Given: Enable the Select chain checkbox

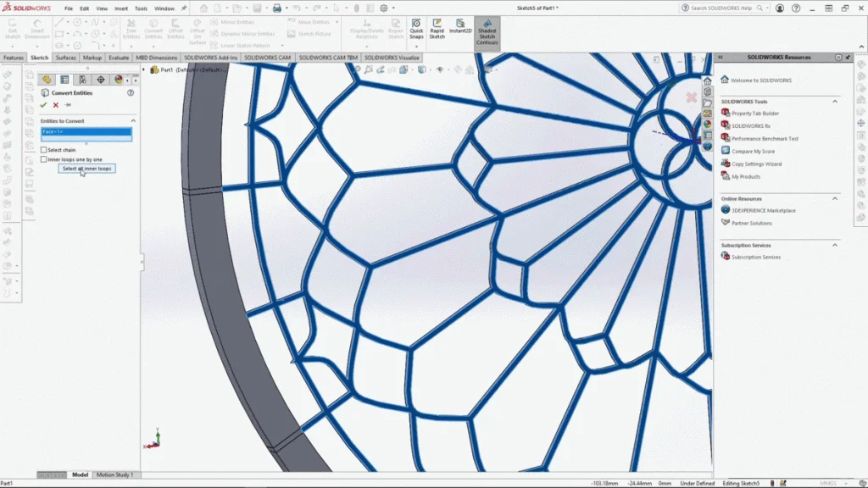Looking at the screenshot, I should (x=44, y=150).
